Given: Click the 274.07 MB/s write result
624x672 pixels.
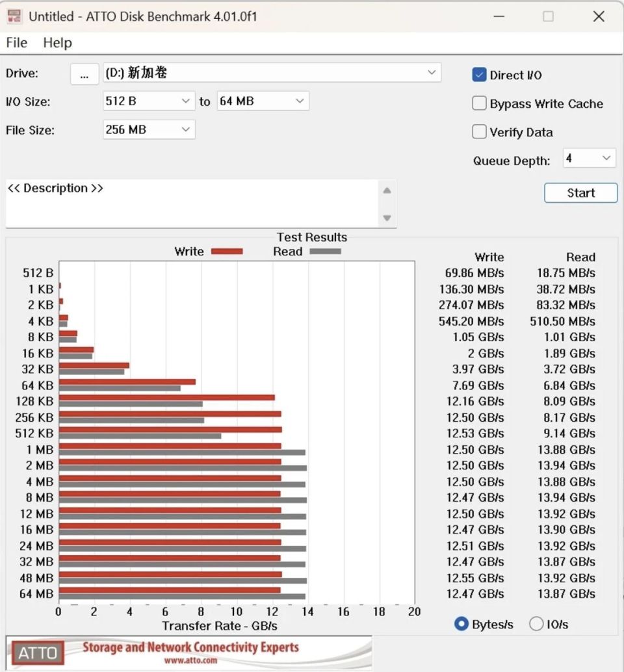Looking at the screenshot, I should coord(471,305).
